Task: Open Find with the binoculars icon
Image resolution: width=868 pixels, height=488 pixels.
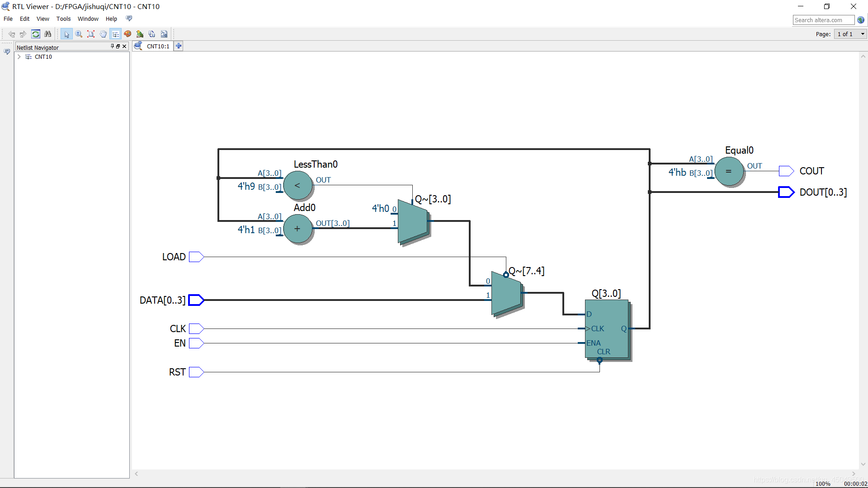Action: click(x=47, y=34)
